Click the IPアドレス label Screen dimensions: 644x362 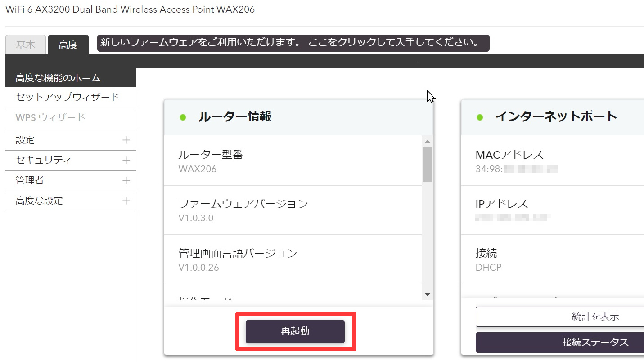tap(502, 204)
